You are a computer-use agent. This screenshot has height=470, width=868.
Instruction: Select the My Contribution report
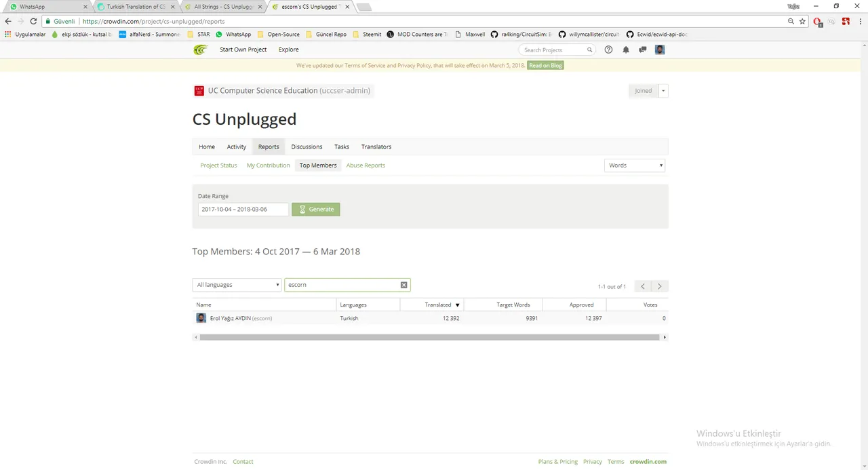click(x=269, y=165)
